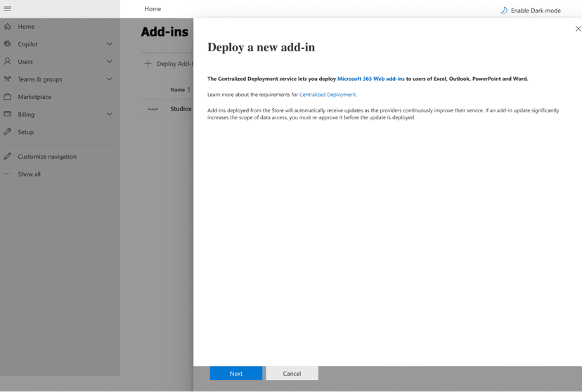Click the plus icon beside Deploy Add-In
Screen dimensions: 582x392
[x=148, y=63]
